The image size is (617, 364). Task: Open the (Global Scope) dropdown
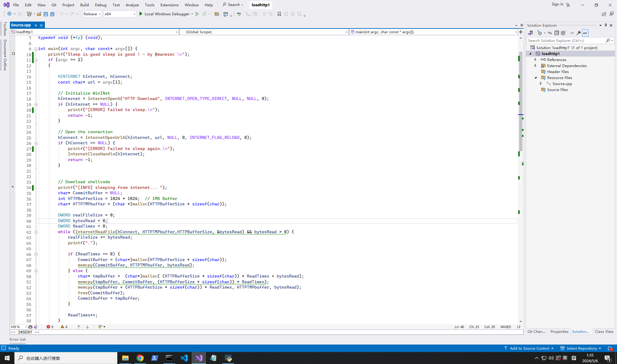tap(264, 32)
